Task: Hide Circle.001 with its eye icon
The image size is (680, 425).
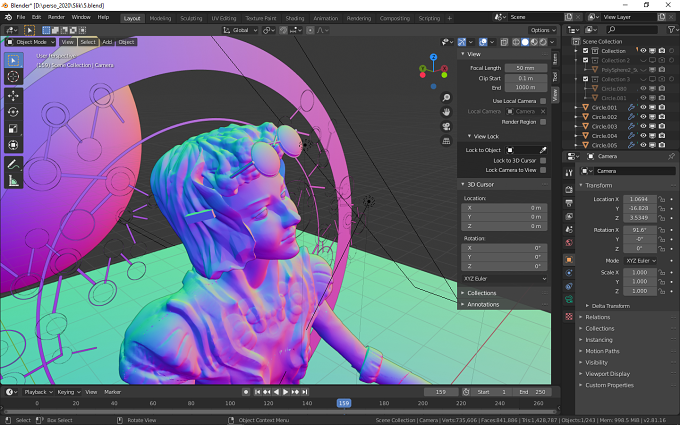Action: tap(643, 108)
